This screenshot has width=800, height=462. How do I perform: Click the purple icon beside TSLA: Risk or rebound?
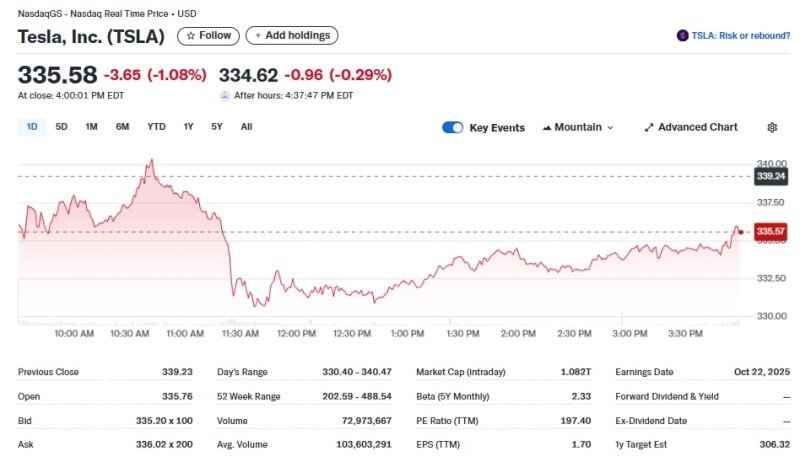[683, 36]
